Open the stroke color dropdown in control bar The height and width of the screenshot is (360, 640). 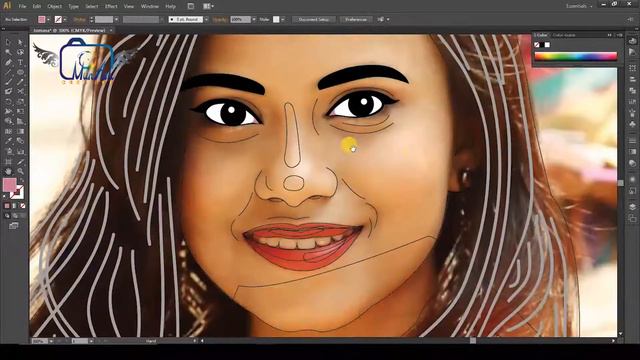[65, 19]
